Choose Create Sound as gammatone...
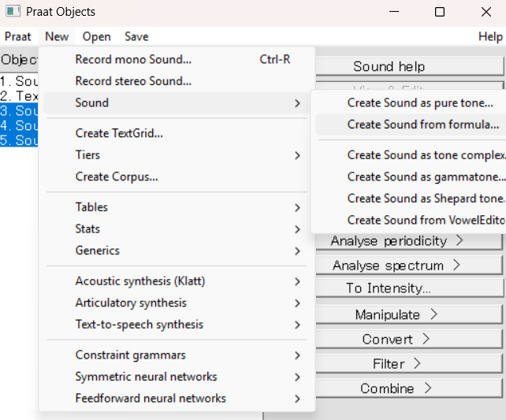 pos(411,177)
